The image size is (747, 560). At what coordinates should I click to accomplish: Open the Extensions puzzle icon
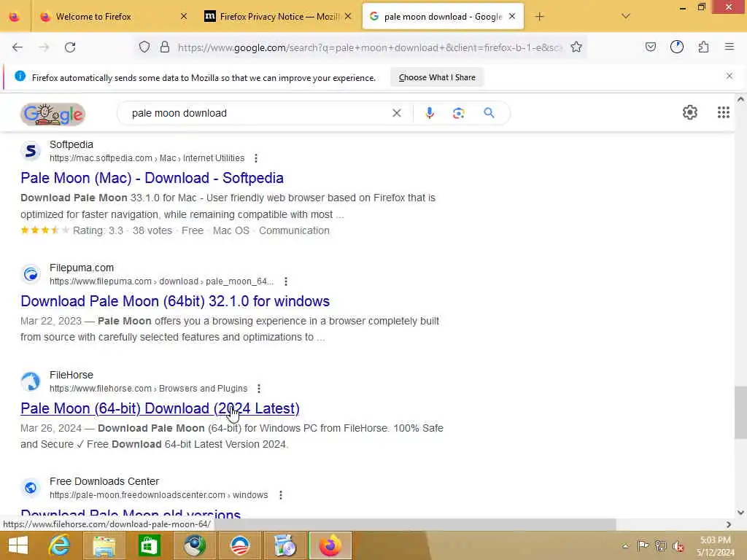pos(704,47)
